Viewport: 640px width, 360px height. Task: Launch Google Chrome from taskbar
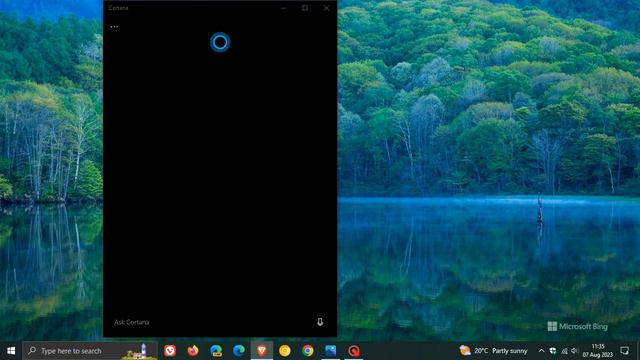[308, 351]
